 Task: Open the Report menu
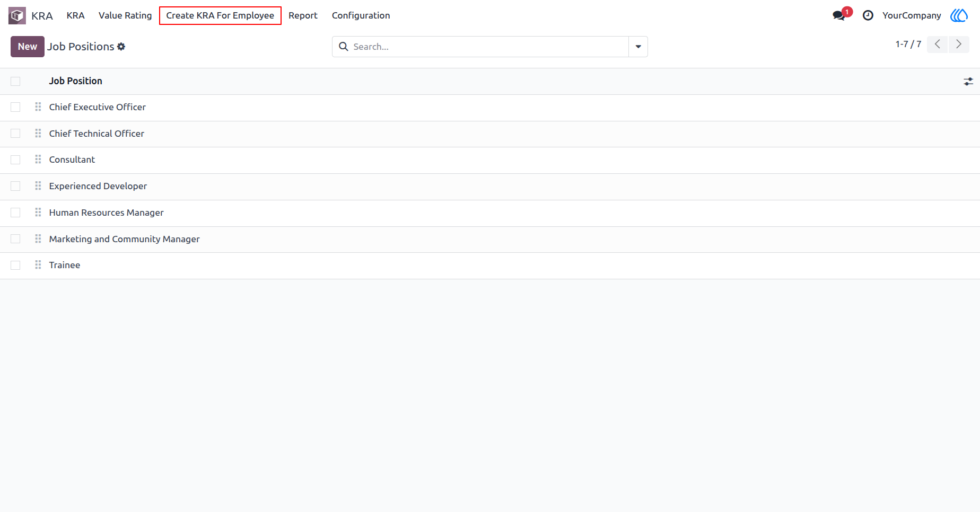[x=303, y=15]
